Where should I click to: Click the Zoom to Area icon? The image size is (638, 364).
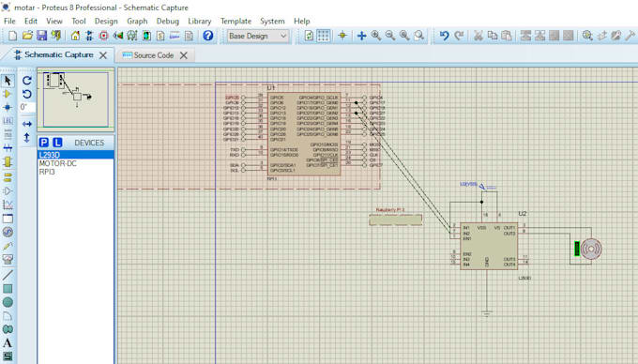pos(418,36)
